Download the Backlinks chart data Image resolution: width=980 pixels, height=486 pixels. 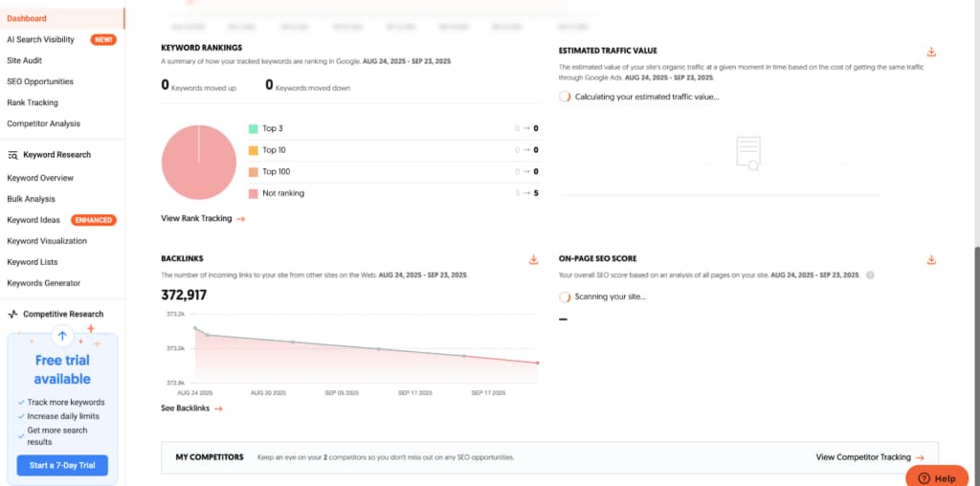pyautogui.click(x=533, y=260)
